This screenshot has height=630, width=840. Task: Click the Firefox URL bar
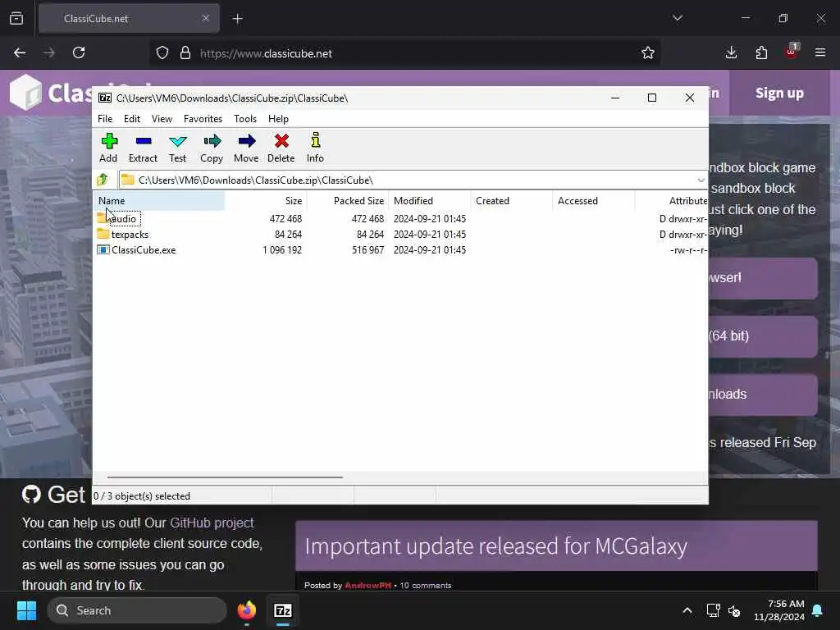[x=407, y=53]
